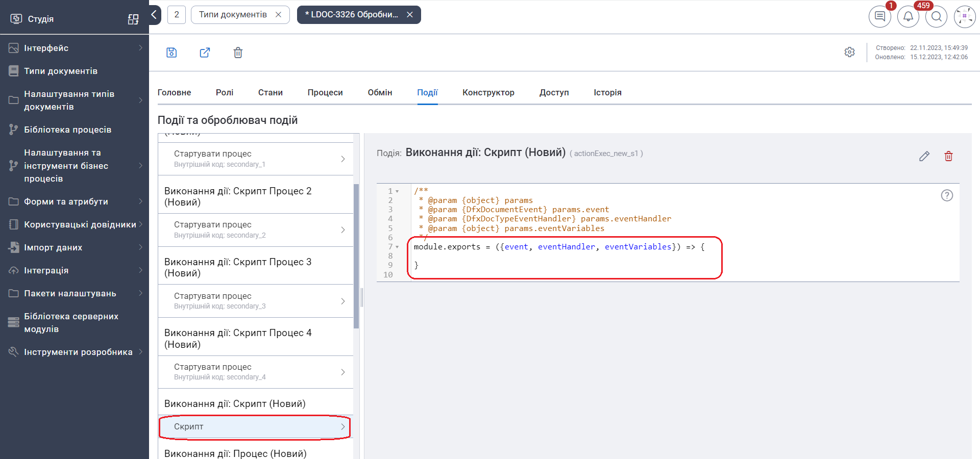The height and width of the screenshot is (459, 980).
Task: Open the sidebar layout switcher icon
Action: pyautogui.click(x=133, y=19)
